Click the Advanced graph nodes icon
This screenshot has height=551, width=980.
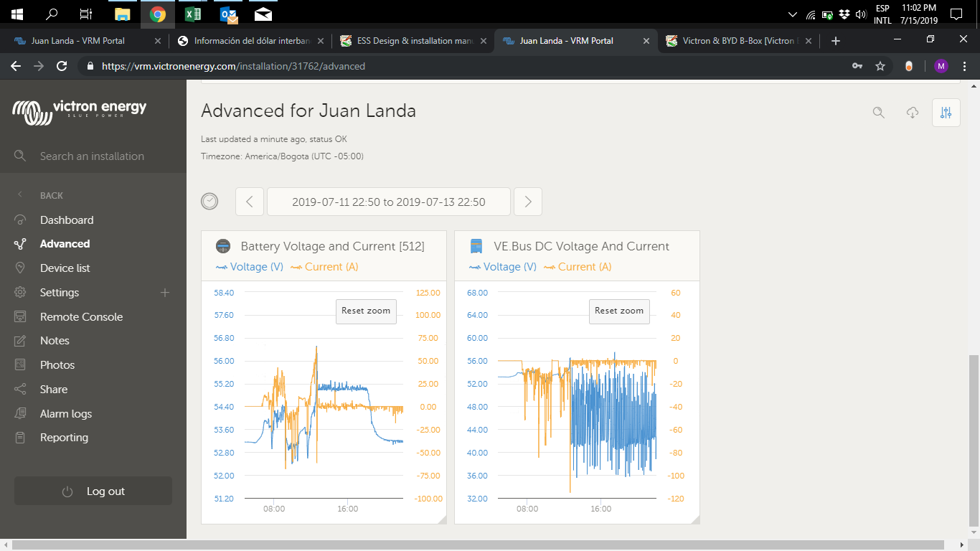(20, 244)
